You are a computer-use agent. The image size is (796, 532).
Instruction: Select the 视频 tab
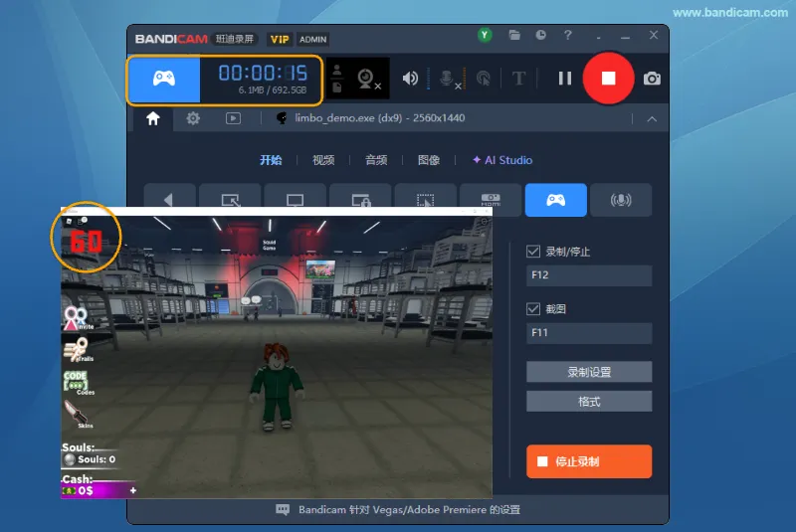[x=323, y=160]
